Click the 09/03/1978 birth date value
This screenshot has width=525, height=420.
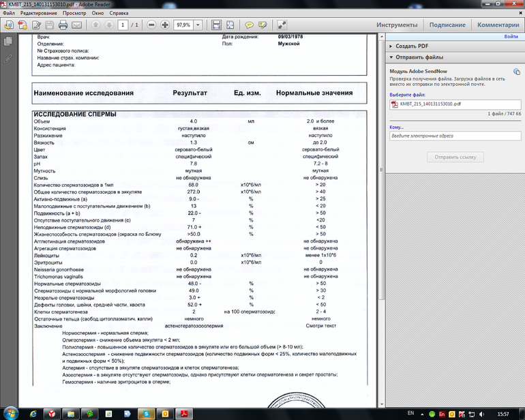click(290, 37)
